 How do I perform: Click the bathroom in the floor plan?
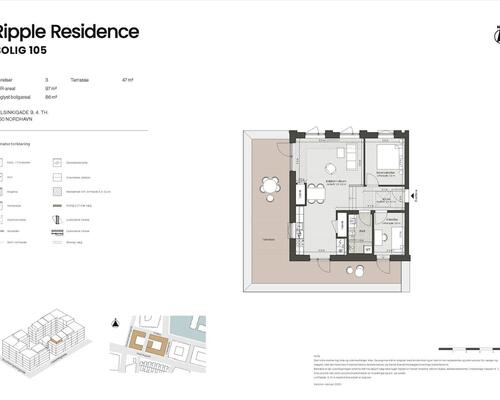pyautogui.click(x=360, y=232)
